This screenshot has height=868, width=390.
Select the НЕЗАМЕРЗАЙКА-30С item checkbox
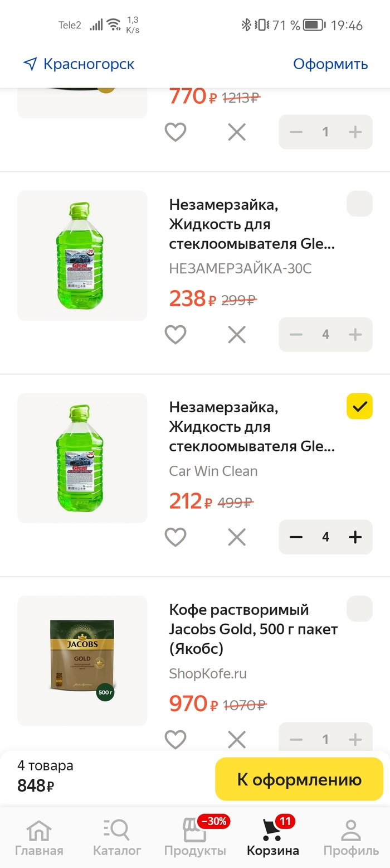pos(359,204)
